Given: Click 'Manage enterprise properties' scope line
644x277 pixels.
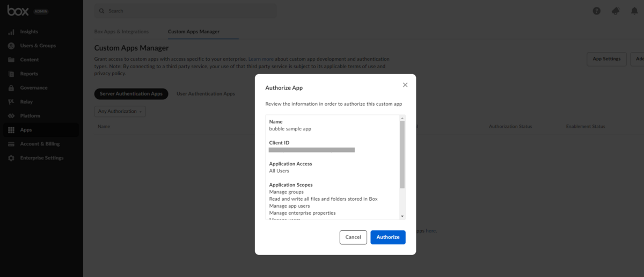Looking at the screenshot, I should [302, 213].
